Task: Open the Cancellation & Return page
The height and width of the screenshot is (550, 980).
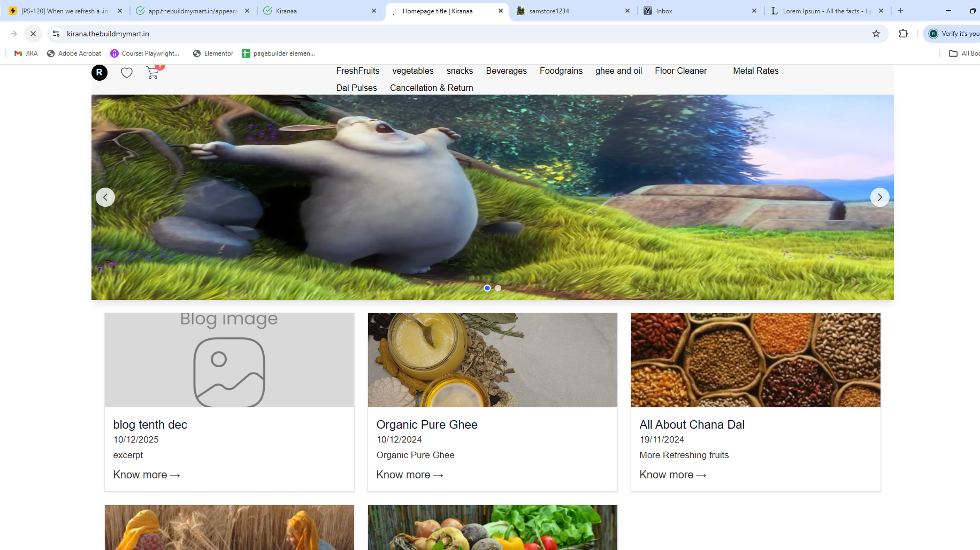Action: pyautogui.click(x=432, y=88)
